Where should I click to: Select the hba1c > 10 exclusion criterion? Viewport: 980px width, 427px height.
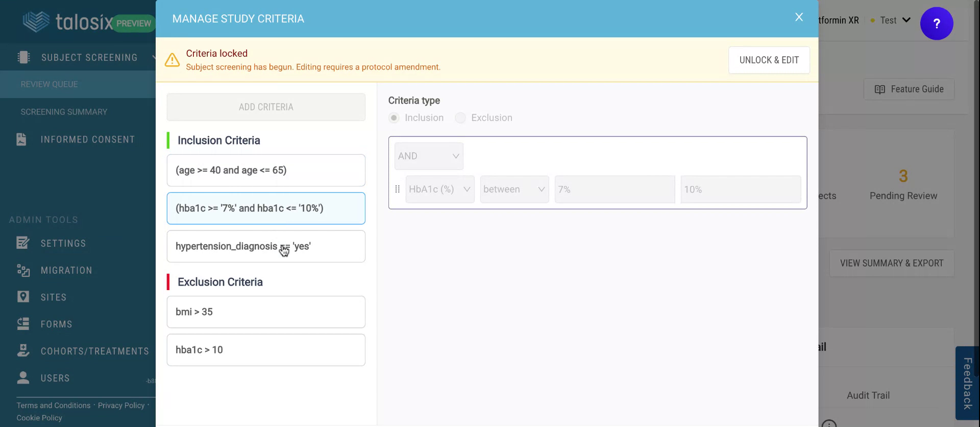[x=266, y=350]
